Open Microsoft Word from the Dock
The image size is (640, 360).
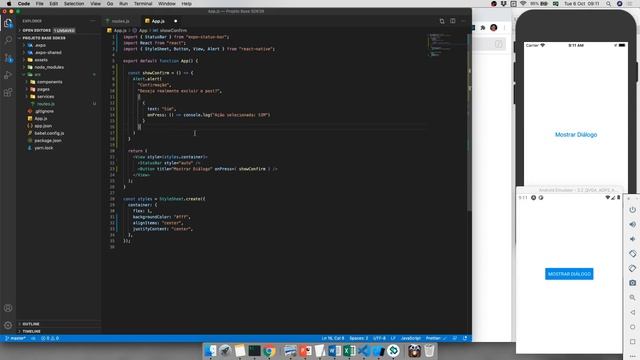click(334, 351)
